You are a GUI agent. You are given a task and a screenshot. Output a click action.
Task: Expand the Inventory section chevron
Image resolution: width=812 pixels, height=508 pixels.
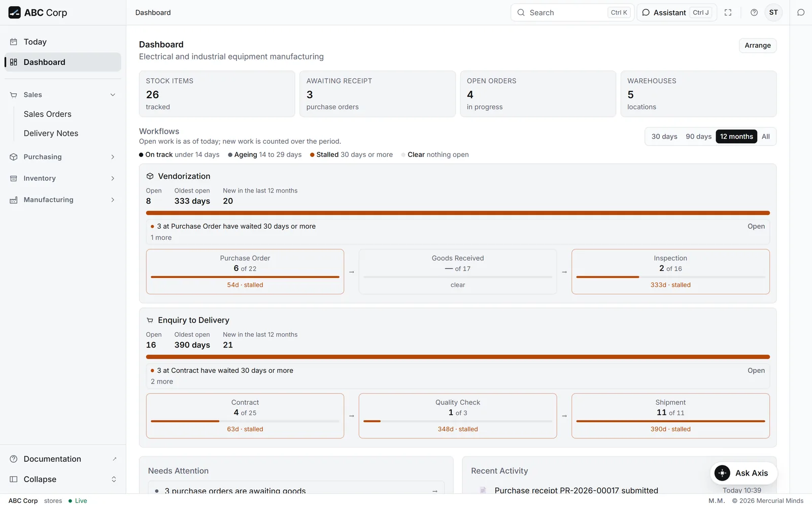click(113, 178)
